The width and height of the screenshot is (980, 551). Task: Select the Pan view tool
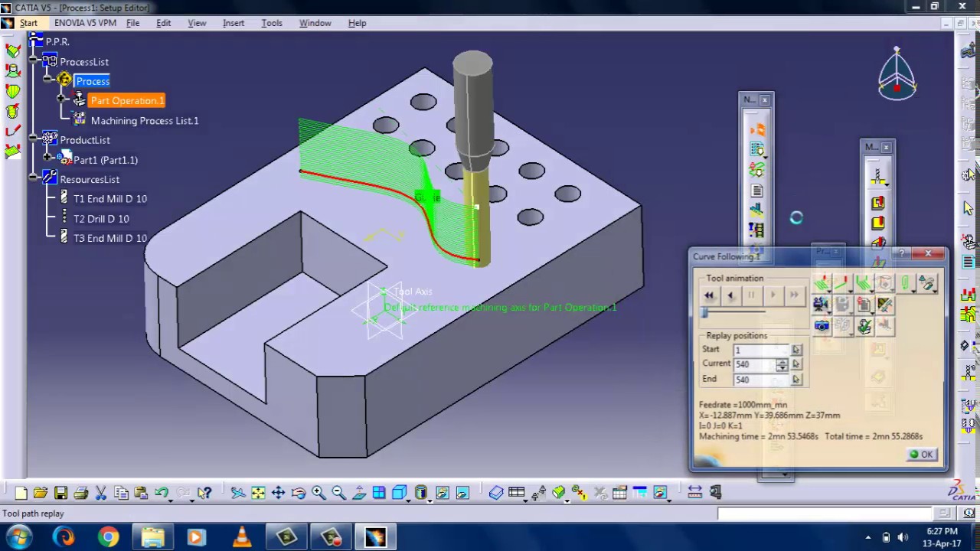tap(278, 493)
